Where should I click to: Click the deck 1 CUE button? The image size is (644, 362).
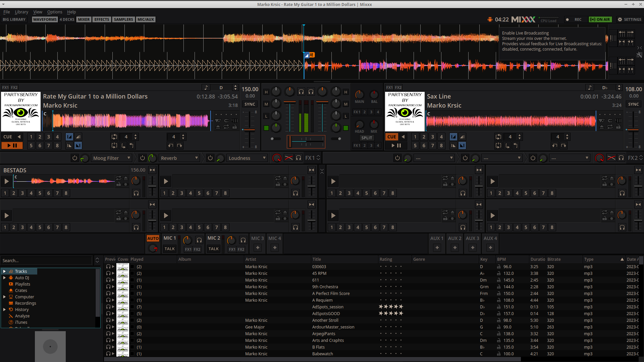[x=8, y=137]
